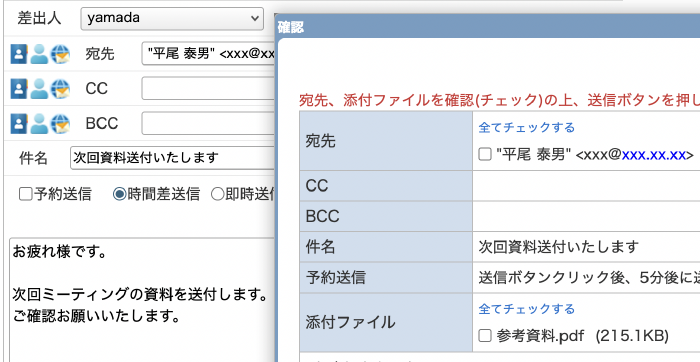Click person icon in 宛先 row
The height and width of the screenshot is (362, 700).
39,54
